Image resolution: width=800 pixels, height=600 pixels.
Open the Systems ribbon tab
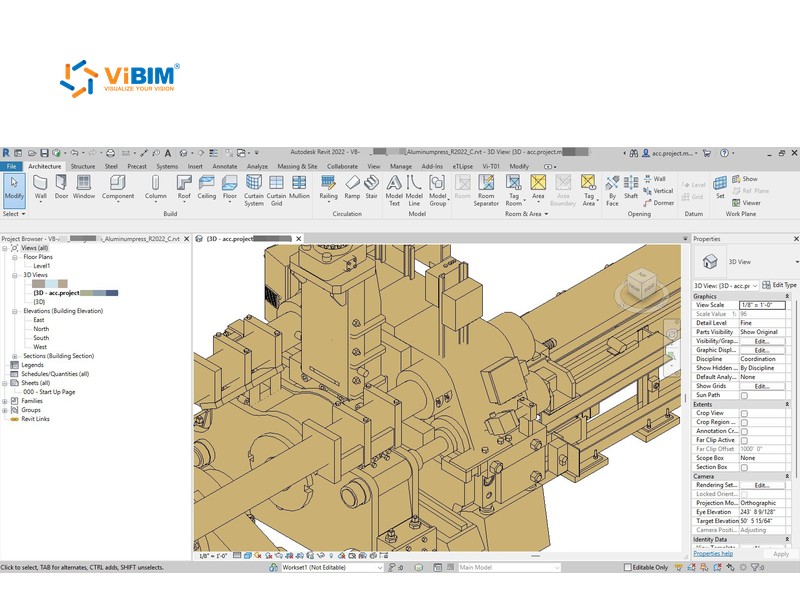click(167, 166)
